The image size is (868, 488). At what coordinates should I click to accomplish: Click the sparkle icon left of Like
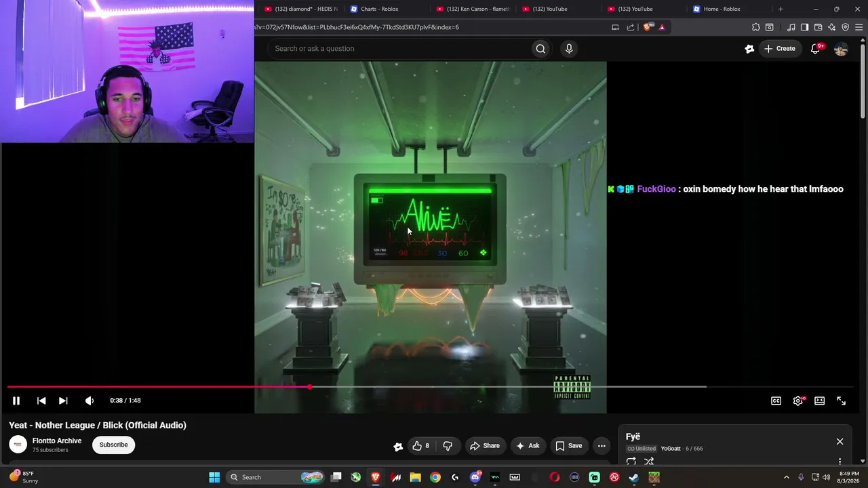point(398,446)
